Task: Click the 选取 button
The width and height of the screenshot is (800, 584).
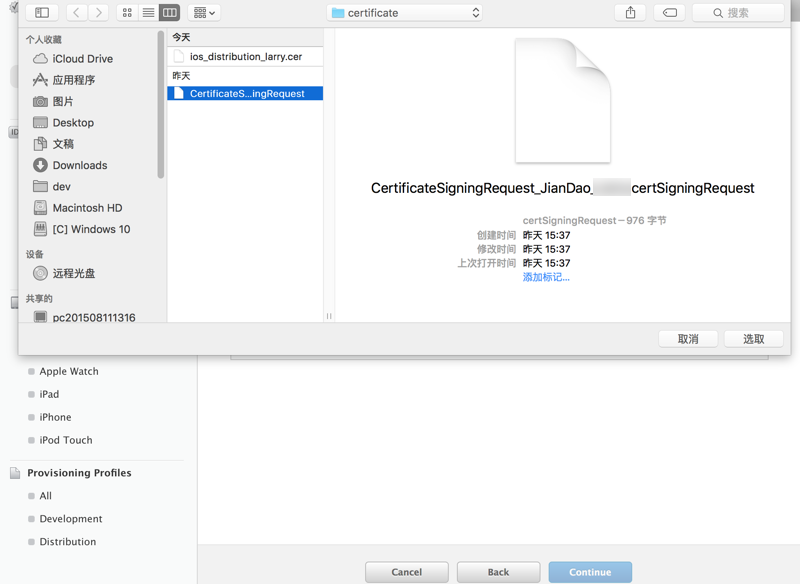Action: point(754,339)
